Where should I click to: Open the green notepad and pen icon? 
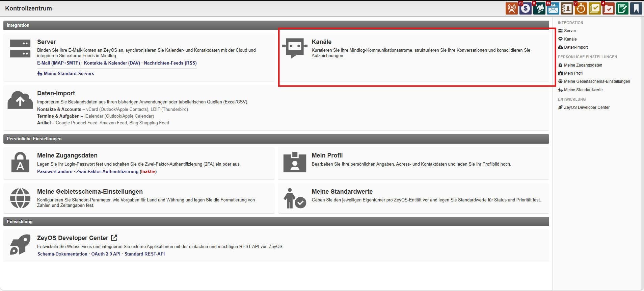click(622, 9)
